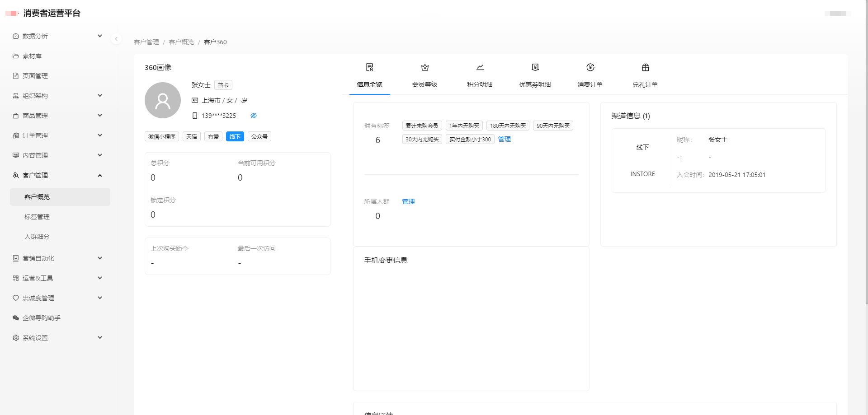
Task: Click user account area at top right
Action: point(838,13)
